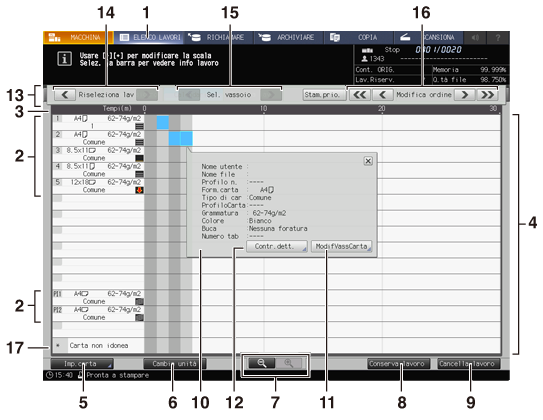Click single right arrow of Modifica ordine
543x420 pixels.
[464, 95]
